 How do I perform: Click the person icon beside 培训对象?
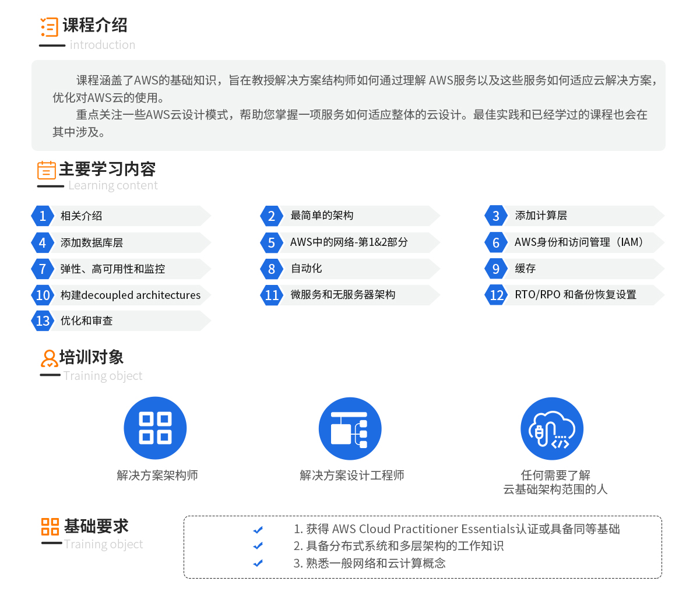[50, 358]
